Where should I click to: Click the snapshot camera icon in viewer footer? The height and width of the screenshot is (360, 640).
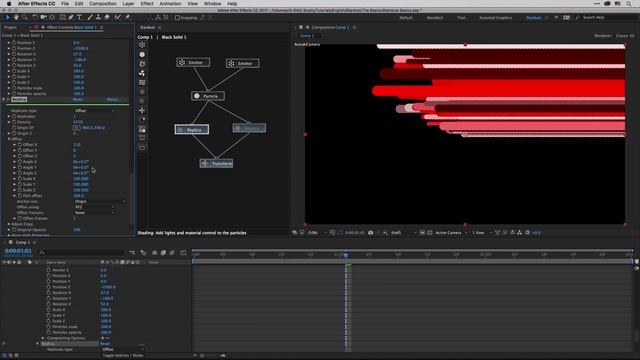click(x=371, y=233)
